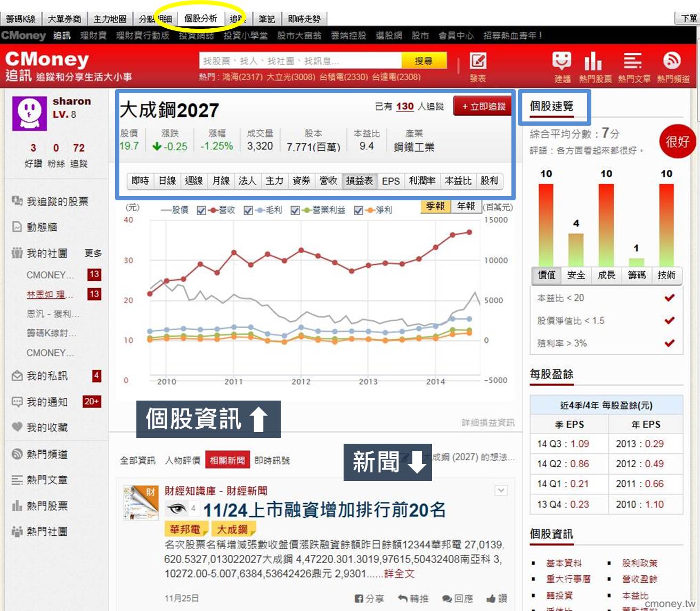Open 熱門股票 bar-chart icon in top right

593,62
